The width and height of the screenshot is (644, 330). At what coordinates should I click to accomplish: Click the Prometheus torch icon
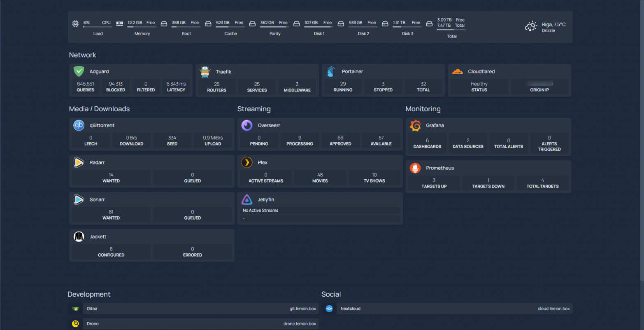(415, 168)
